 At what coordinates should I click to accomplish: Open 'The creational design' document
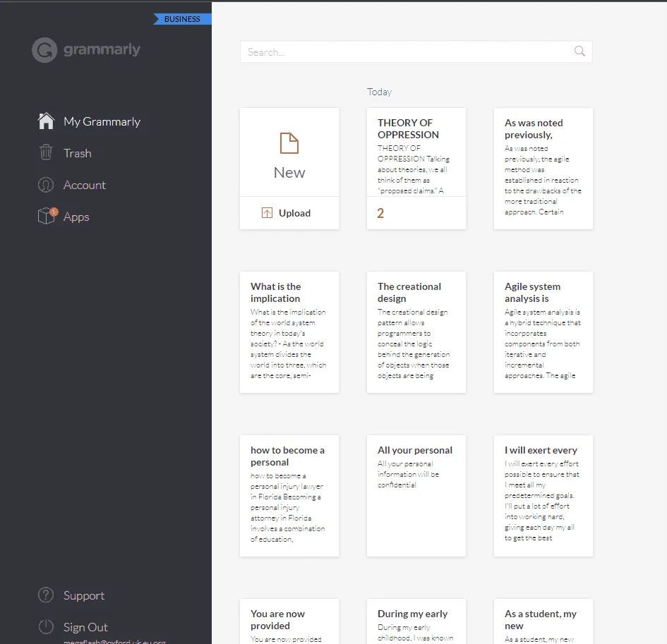pos(416,332)
